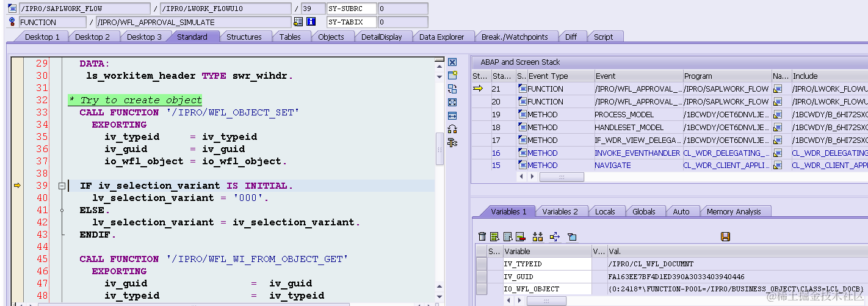Image resolution: width=868 pixels, height=306 pixels.
Task: Click the headphones services icon beside the source code
Action: tap(452, 129)
